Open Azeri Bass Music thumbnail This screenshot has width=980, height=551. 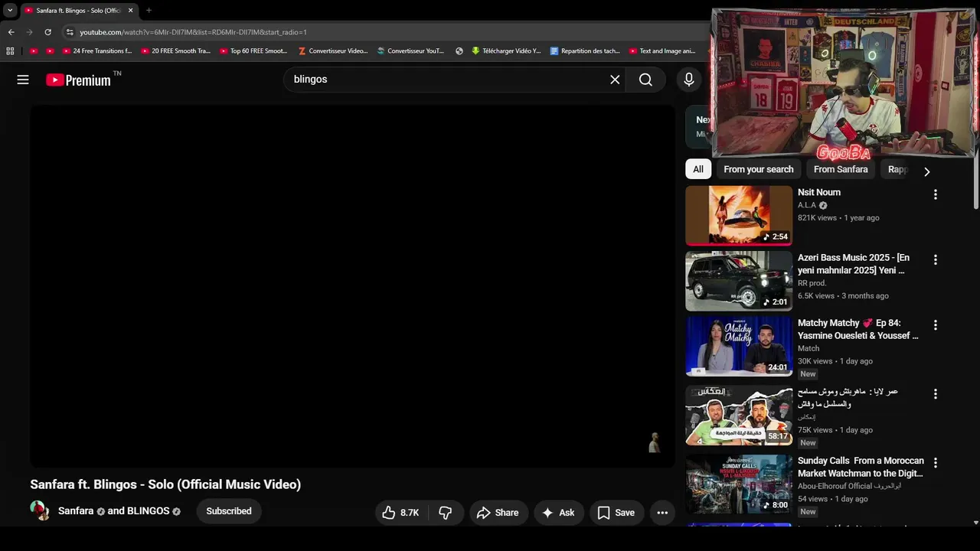[x=739, y=281]
